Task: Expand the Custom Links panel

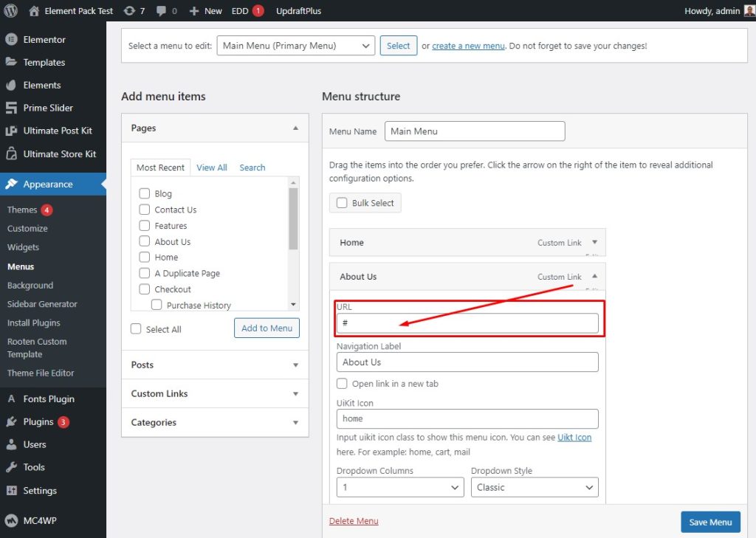Action: [215, 394]
